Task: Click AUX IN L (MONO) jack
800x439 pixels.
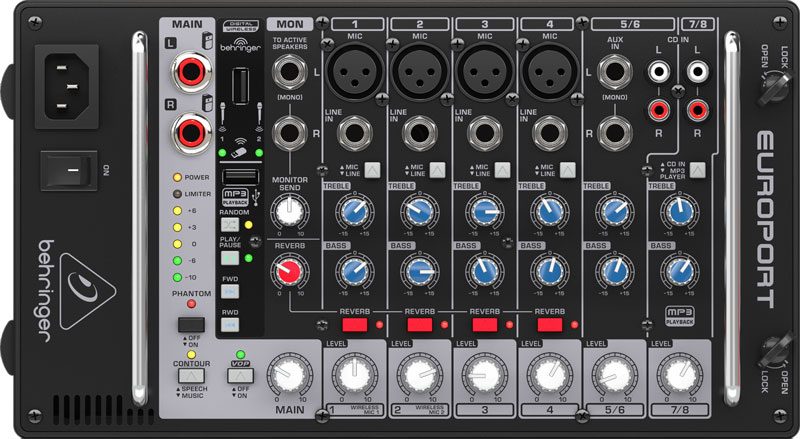Action: click(615, 72)
